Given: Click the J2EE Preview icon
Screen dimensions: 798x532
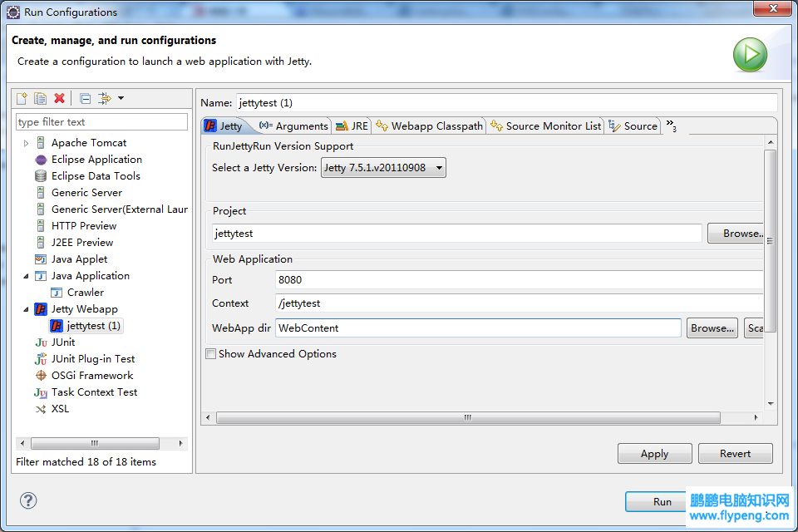Looking at the screenshot, I should (41, 243).
